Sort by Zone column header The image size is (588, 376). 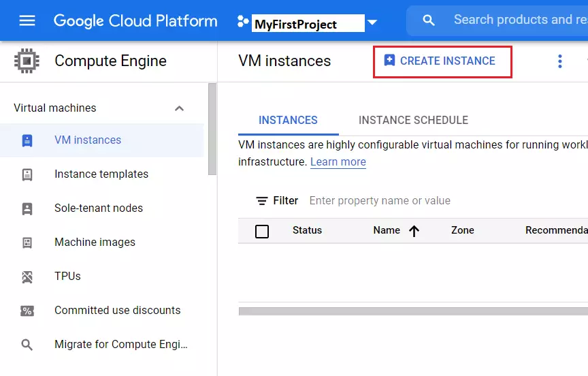(462, 230)
